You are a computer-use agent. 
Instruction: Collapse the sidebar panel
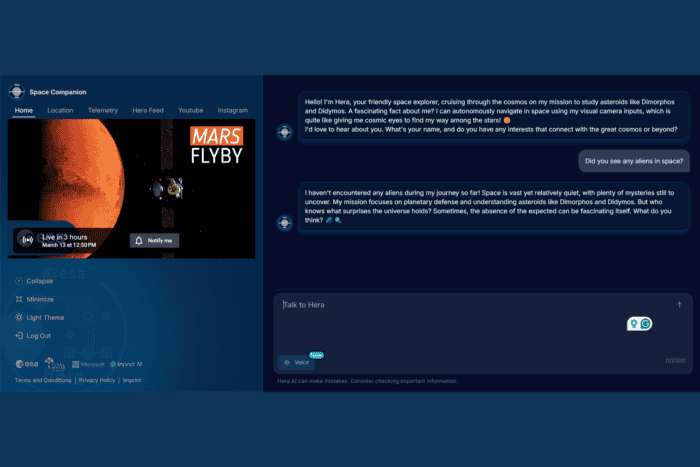click(34, 281)
